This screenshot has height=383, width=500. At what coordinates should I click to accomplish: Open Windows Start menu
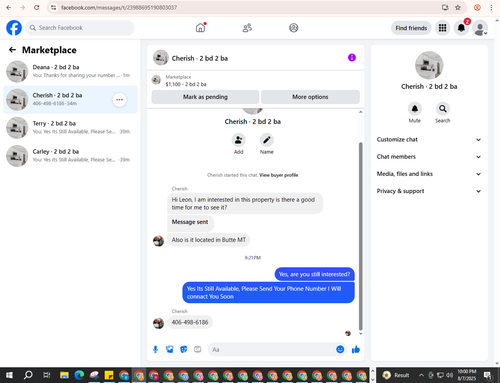click(9, 375)
